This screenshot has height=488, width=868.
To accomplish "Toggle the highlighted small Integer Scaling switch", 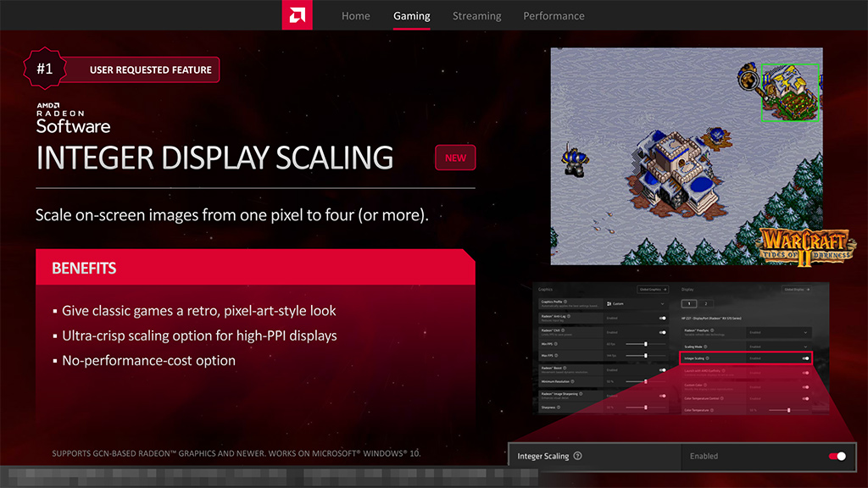I will [806, 358].
